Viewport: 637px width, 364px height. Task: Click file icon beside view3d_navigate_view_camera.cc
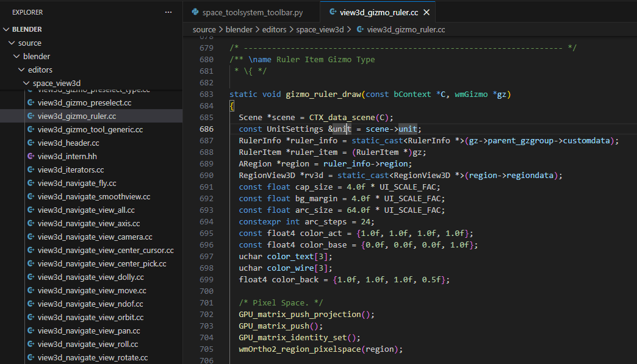pyautogui.click(x=31, y=237)
